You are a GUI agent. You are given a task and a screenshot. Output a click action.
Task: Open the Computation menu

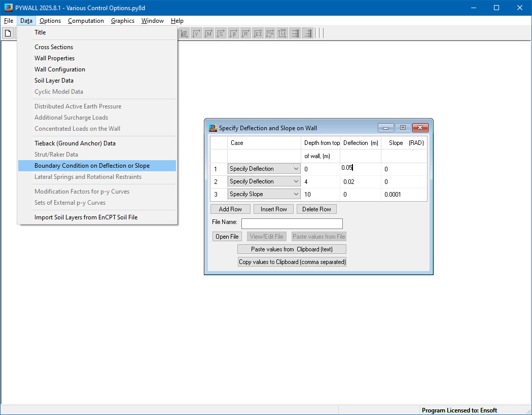click(x=86, y=21)
